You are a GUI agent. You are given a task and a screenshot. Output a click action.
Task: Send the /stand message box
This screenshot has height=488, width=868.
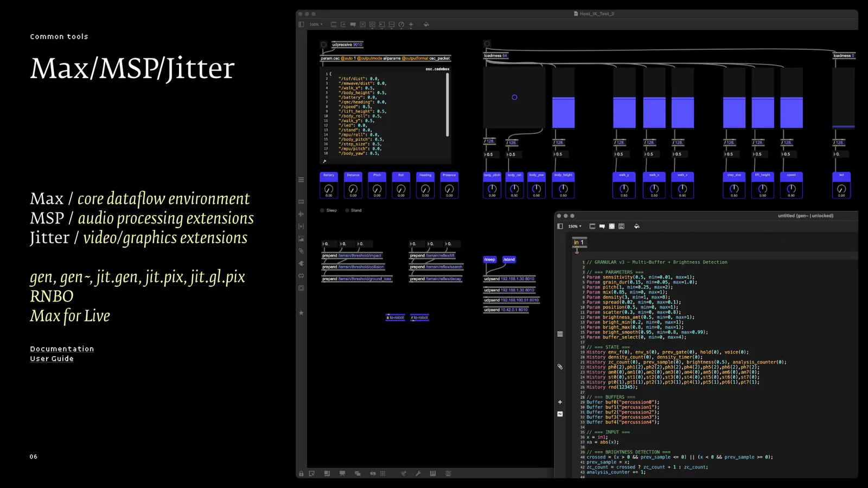(x=509, y=260)
